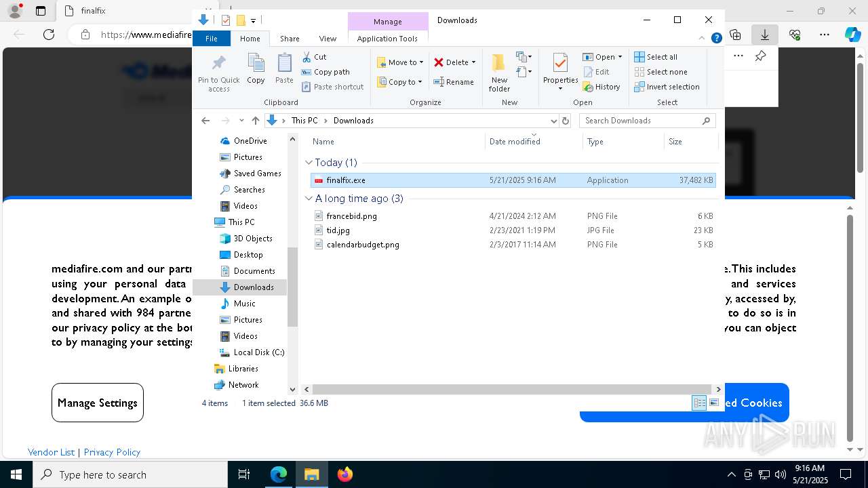Click the Paste ribbon icon
Screen dimensions: 868x488
(284, 69)
